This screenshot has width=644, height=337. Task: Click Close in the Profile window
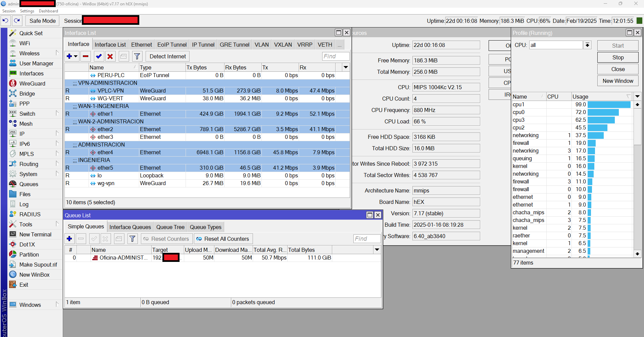coord(618,69)
